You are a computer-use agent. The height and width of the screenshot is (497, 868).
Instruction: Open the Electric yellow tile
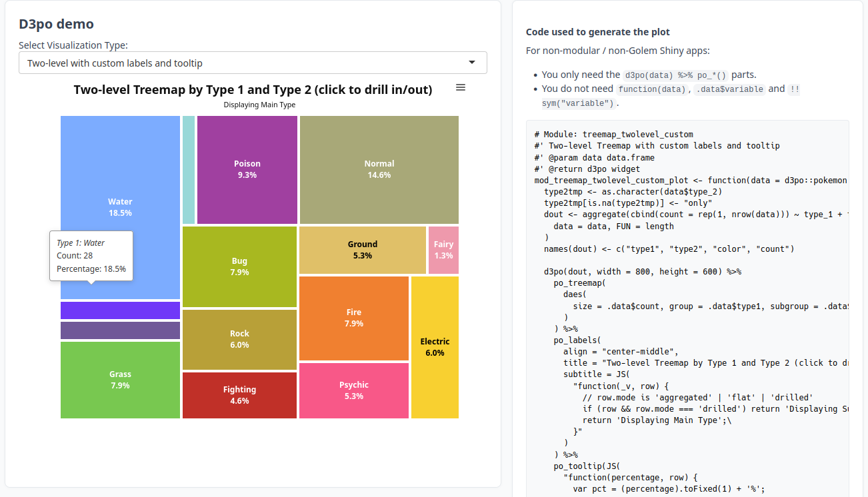click(435, 346)
